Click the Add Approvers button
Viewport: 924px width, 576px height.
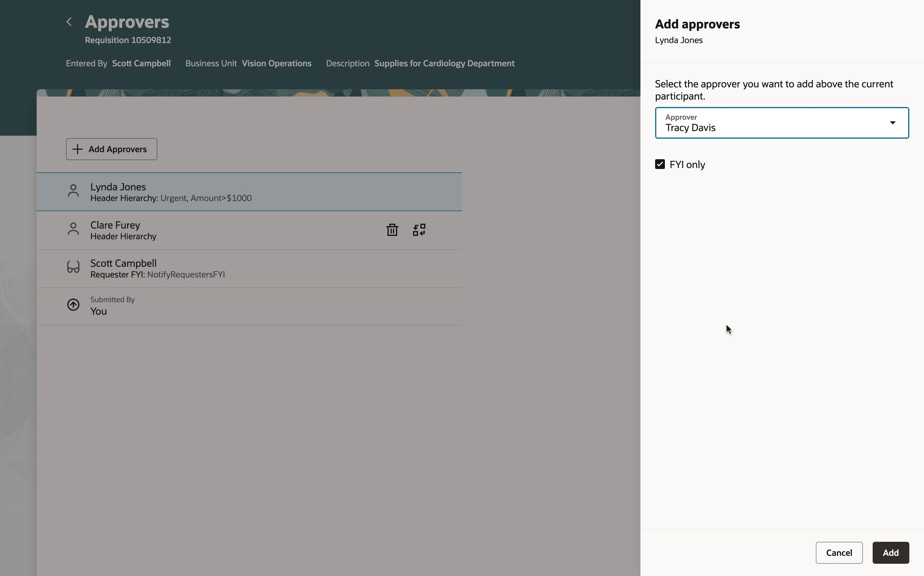point(111,149)
